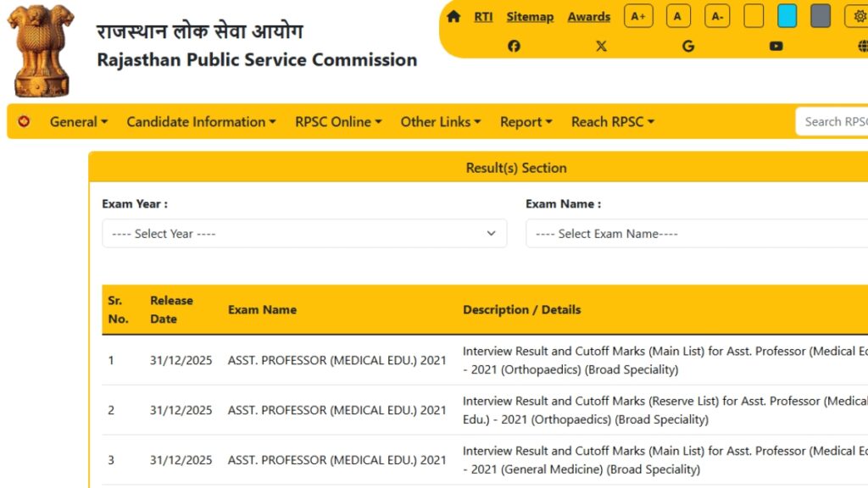
Task: Select the gray theme swatch
Action: click(821, 15)
